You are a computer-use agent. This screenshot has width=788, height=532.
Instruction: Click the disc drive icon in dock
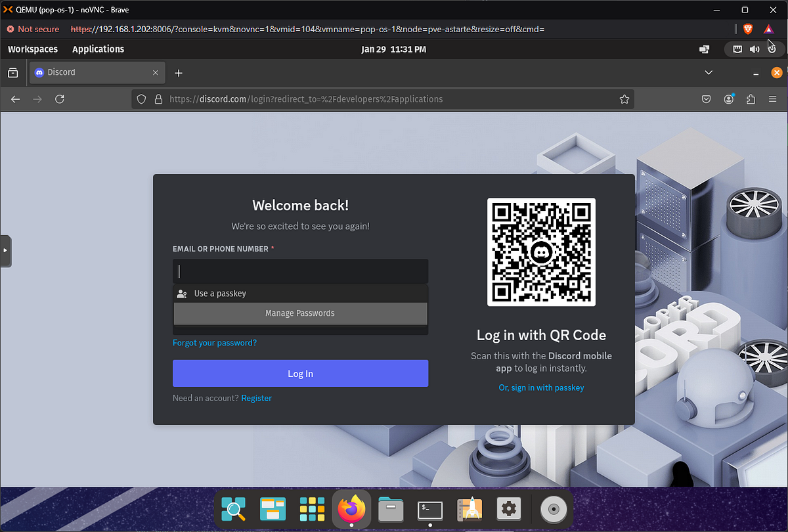pyautogui.click(x=554, y=509)
